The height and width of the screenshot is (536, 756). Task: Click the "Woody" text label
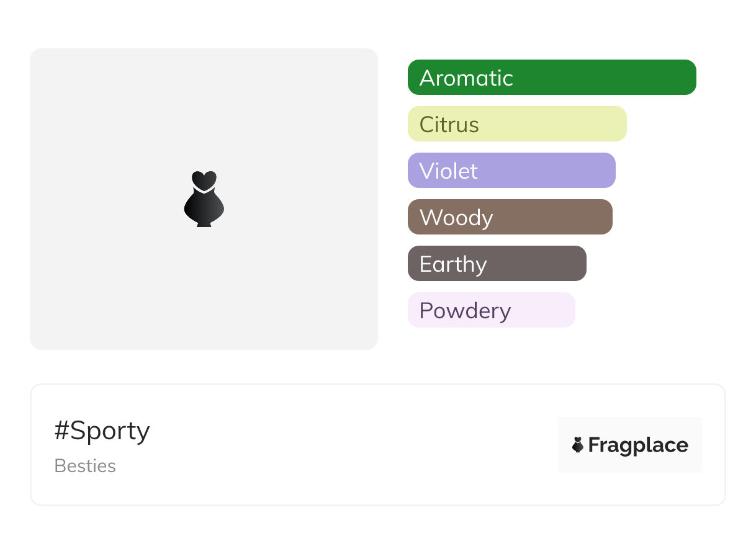[x=456, y=218]
